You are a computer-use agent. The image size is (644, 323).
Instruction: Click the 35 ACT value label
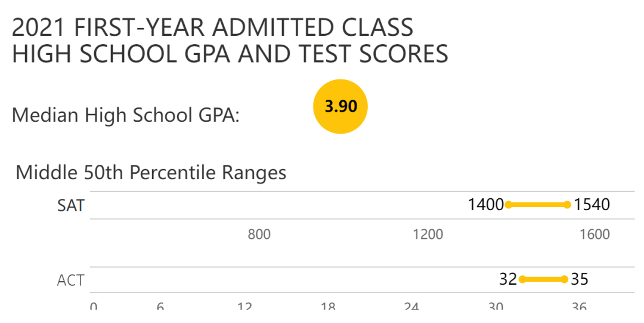(580, 279)
